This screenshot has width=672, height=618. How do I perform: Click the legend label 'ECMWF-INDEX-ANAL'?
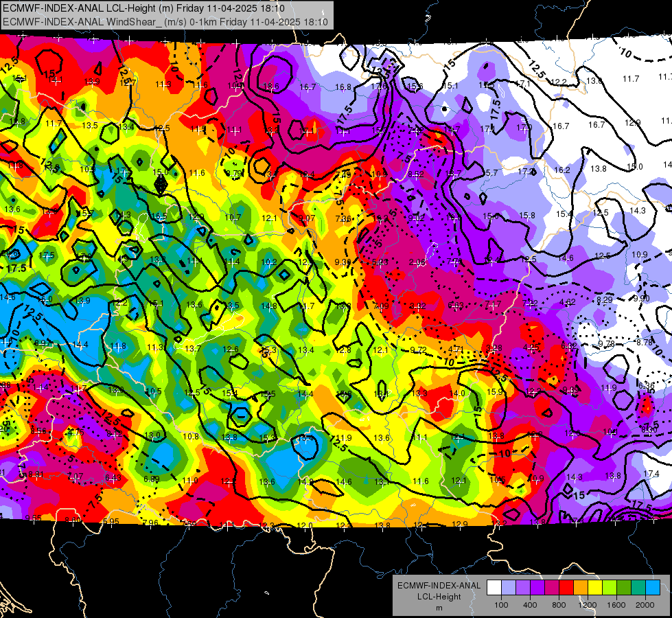pos(439,586)
